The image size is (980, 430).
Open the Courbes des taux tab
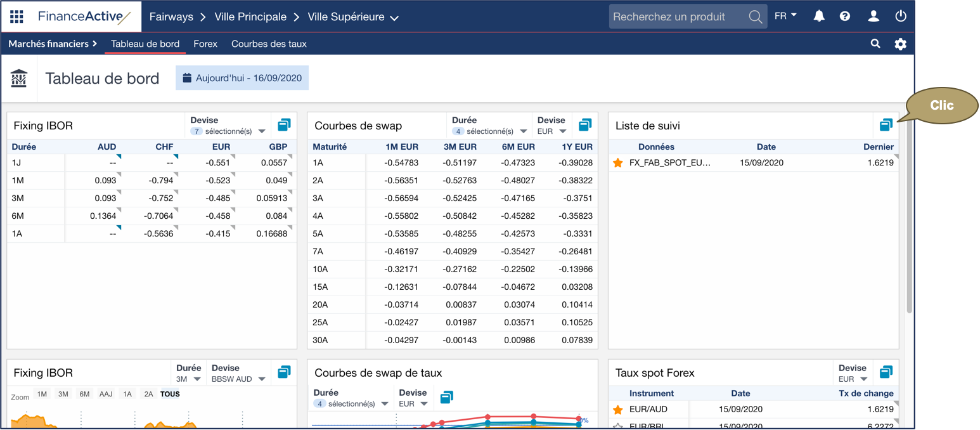coord(269,44)
